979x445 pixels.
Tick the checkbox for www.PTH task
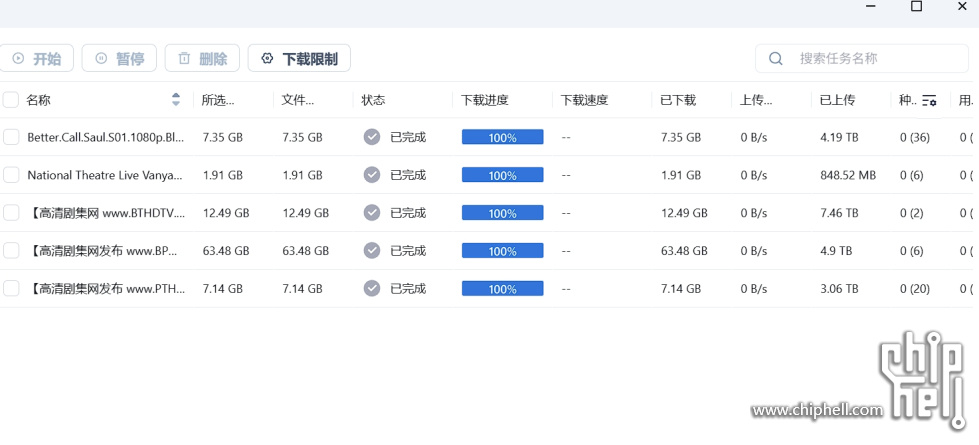coord(11,289)
